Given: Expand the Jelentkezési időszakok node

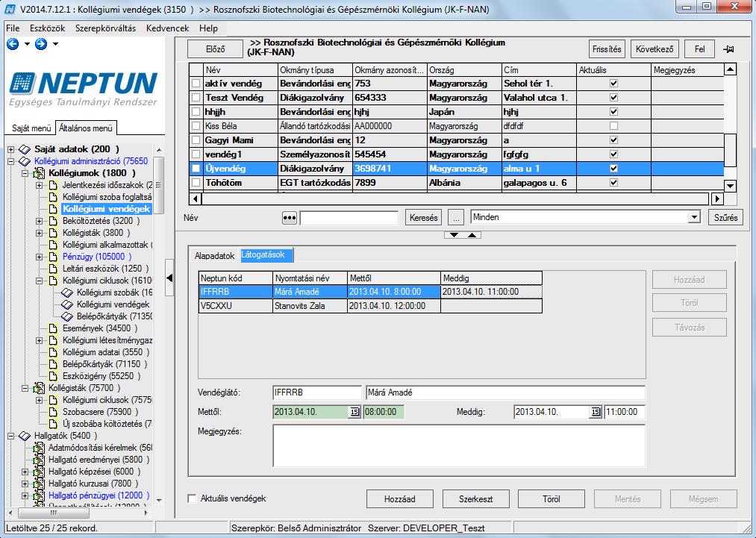Looking at the screenshot, I should pos(40,185).
